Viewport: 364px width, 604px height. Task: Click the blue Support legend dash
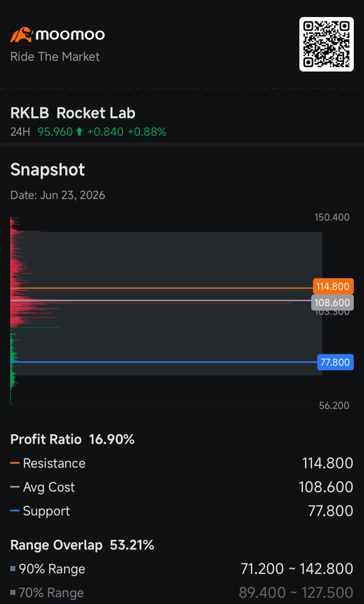pos(15,511)
